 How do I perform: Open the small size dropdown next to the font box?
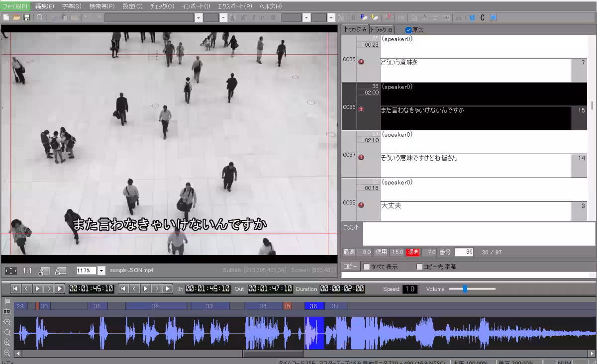click(223, 17)
